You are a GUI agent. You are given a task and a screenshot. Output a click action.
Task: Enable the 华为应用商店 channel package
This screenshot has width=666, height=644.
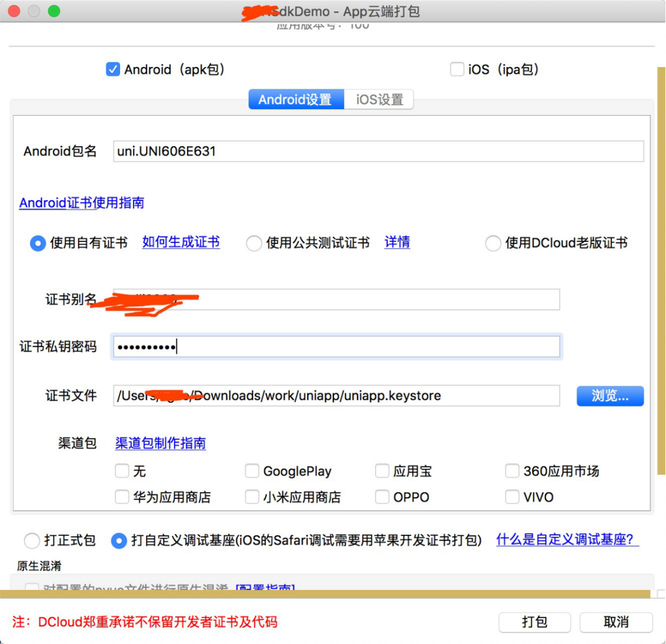tap(122, 497)
